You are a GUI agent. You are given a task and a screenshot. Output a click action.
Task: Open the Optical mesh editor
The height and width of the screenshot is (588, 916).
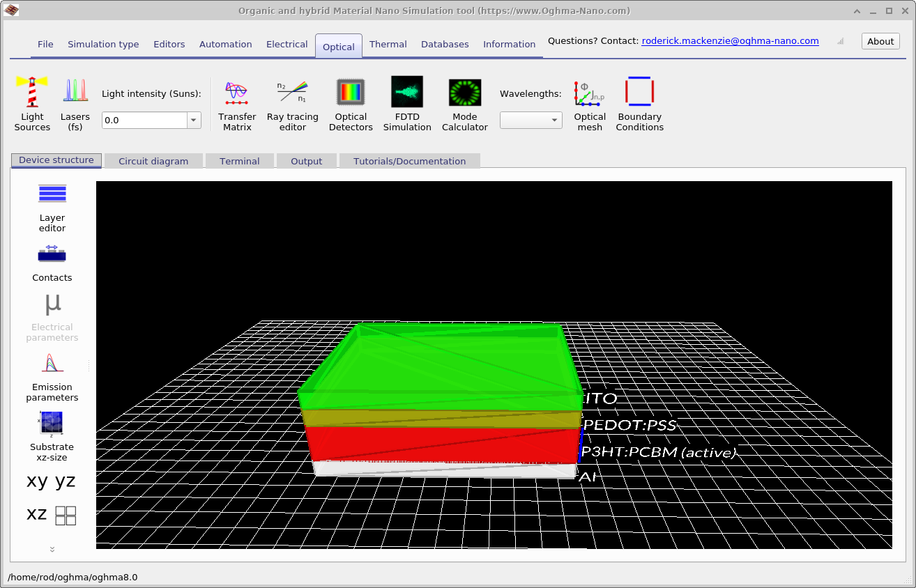[590, 104]
